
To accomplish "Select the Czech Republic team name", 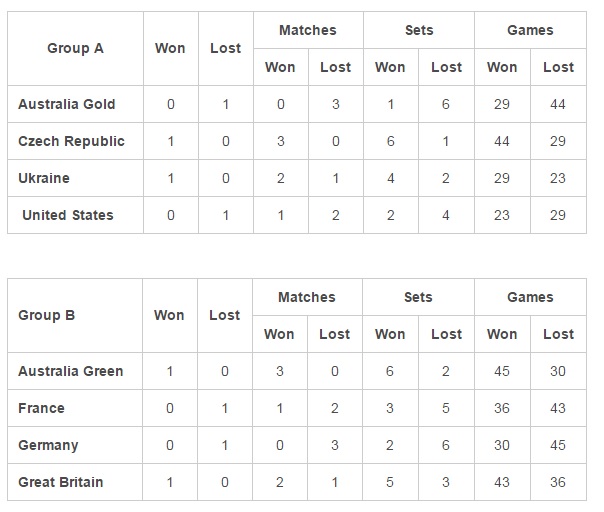I will [x=71, y=141].
